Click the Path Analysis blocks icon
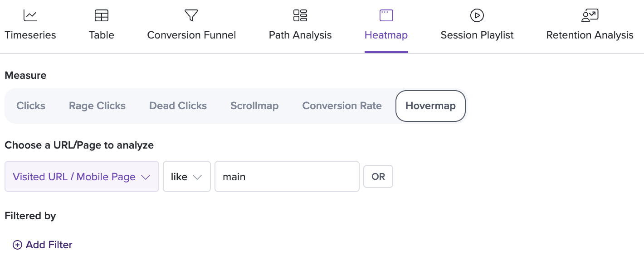644x260 pixels. tap(300, 15)
